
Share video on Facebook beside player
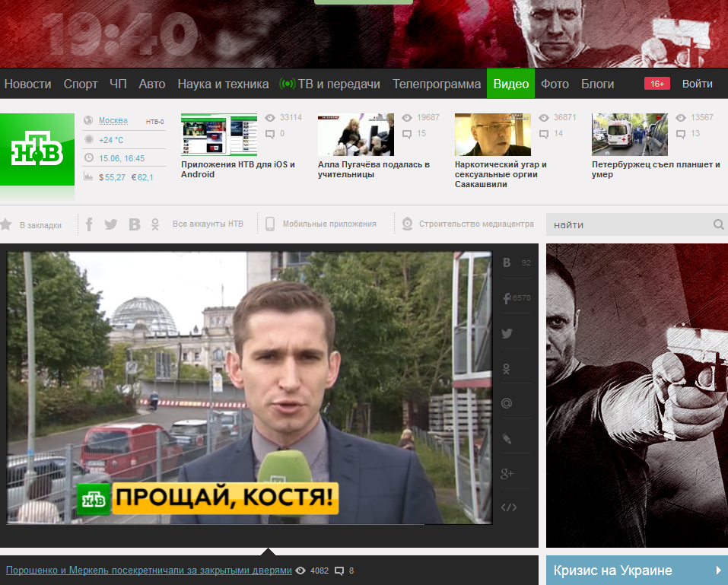[x=507, y=298]
